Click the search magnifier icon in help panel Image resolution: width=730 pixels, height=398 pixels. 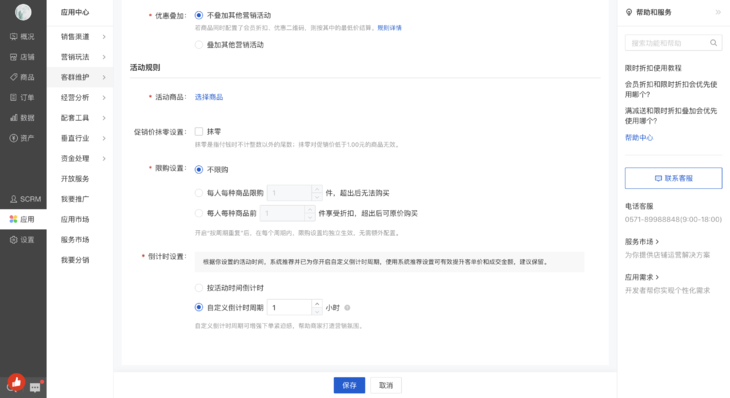(x=713, y=43)
